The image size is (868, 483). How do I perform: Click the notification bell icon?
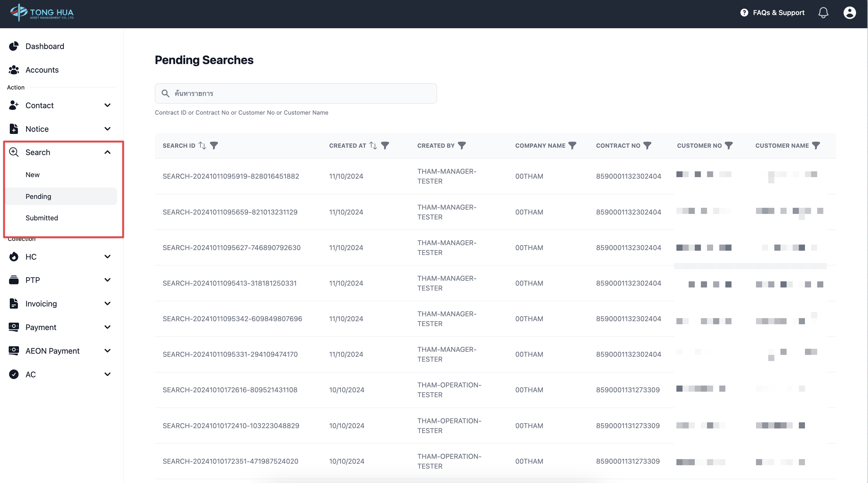[x=823, y=13]
